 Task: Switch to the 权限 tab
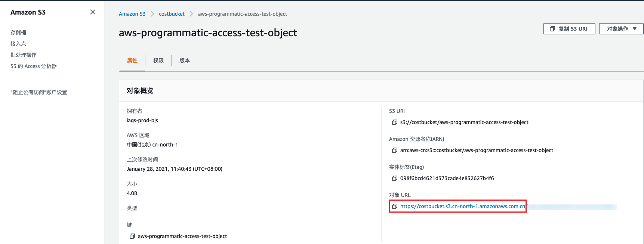coord(158,61)
